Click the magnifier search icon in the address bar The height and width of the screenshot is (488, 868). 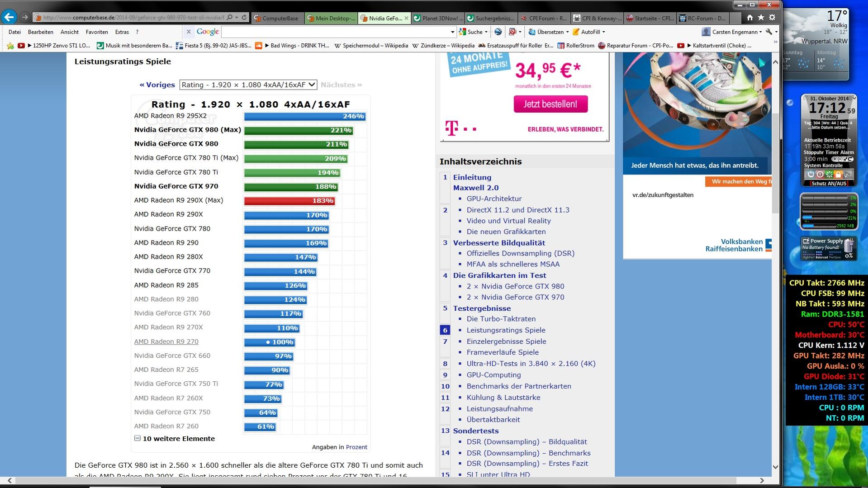(x=230, y=18)
